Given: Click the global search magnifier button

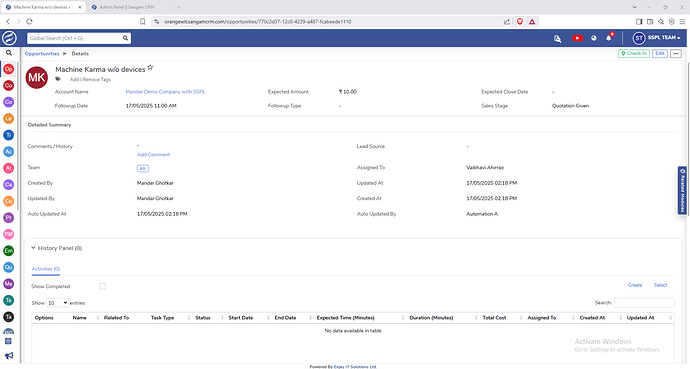Looking at the screenshot, I should [125, 38].
